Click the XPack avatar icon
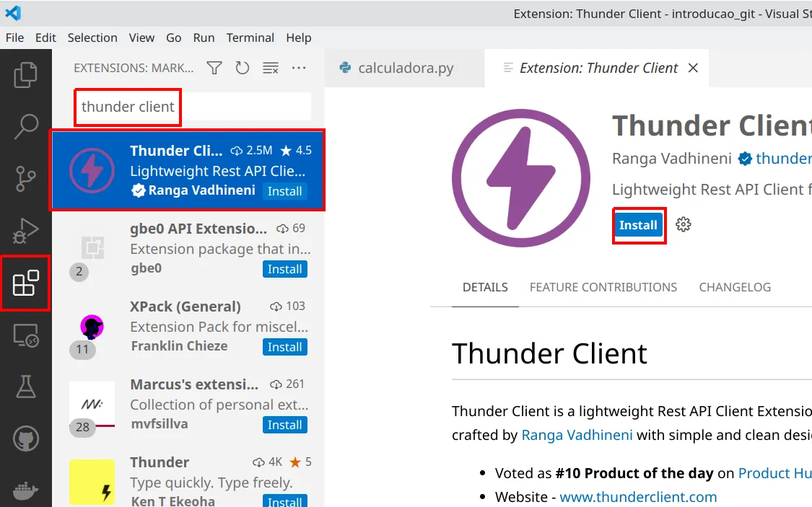Screen dimensions: 812x507 pyautogui.click(x=92, y=327)
